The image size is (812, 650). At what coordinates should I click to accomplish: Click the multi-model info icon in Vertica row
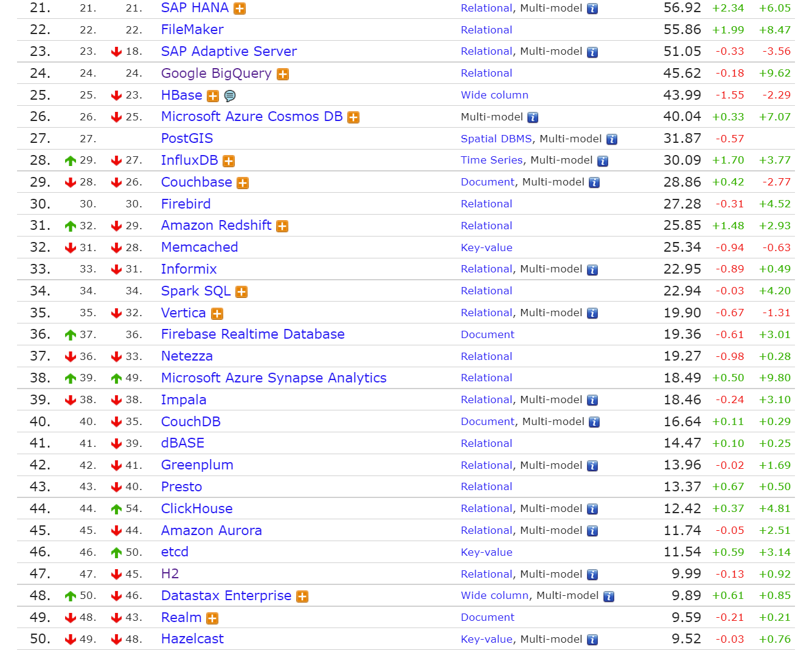[x=592, y=313]
